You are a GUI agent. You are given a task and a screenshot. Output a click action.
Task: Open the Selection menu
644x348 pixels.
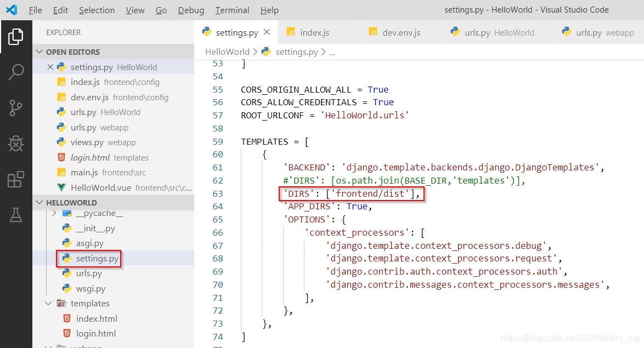click(97, 10)
